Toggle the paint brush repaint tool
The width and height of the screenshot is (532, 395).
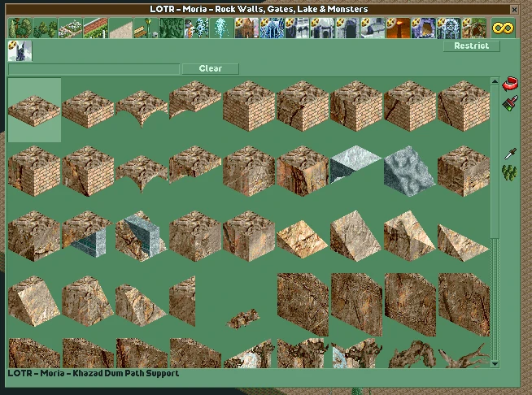point(510,103)
